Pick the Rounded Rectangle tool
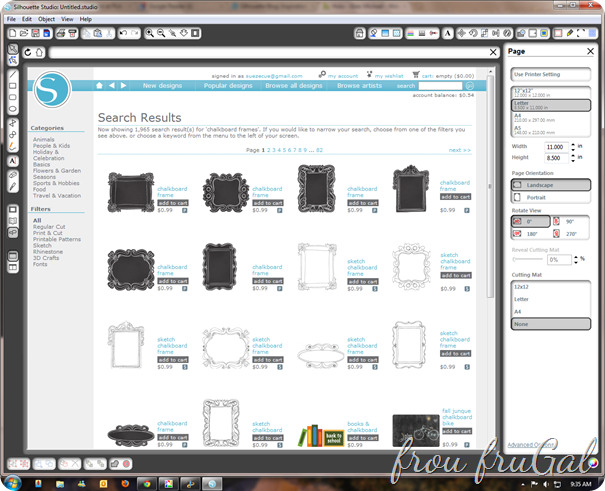Image resolution: width=605 pixels, height=491 pixels. (x=13, y=97)
